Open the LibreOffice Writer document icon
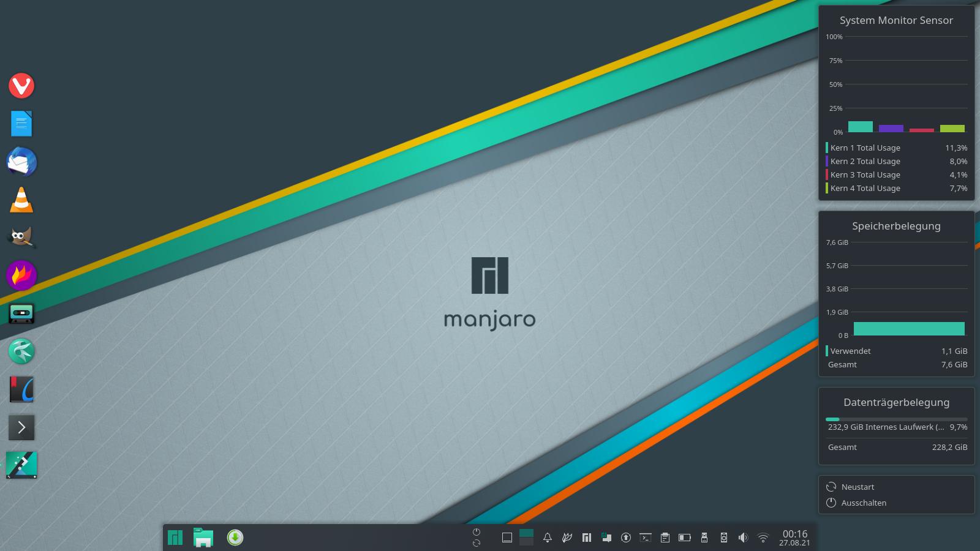 coord(21,124)
